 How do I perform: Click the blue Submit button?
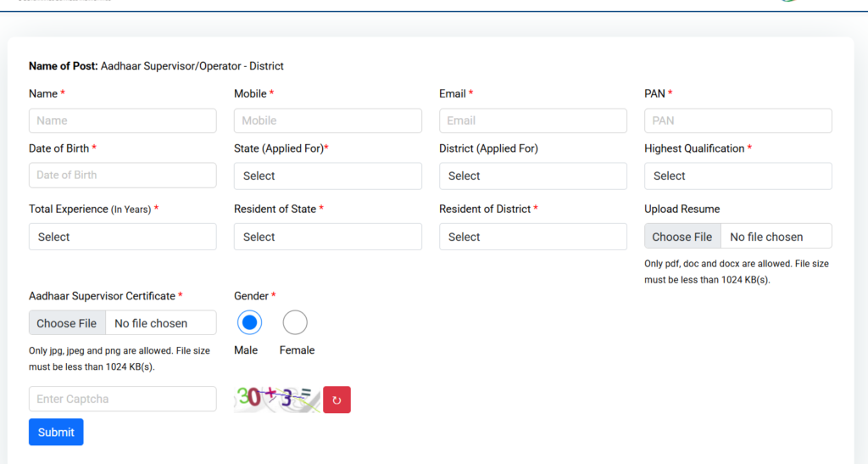click(56, 432)
